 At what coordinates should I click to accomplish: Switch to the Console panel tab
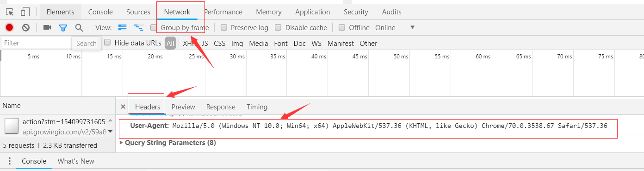coord(100,12)
